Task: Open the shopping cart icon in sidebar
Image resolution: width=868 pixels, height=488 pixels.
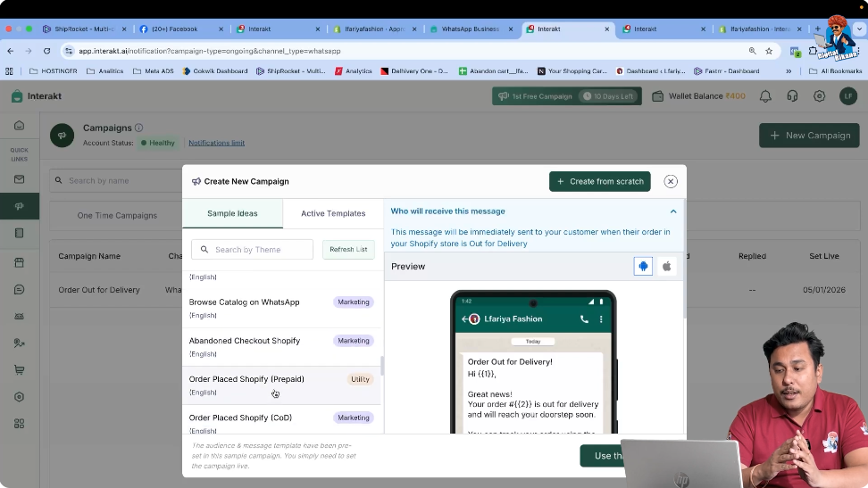Action: click(x=20, y=370)
